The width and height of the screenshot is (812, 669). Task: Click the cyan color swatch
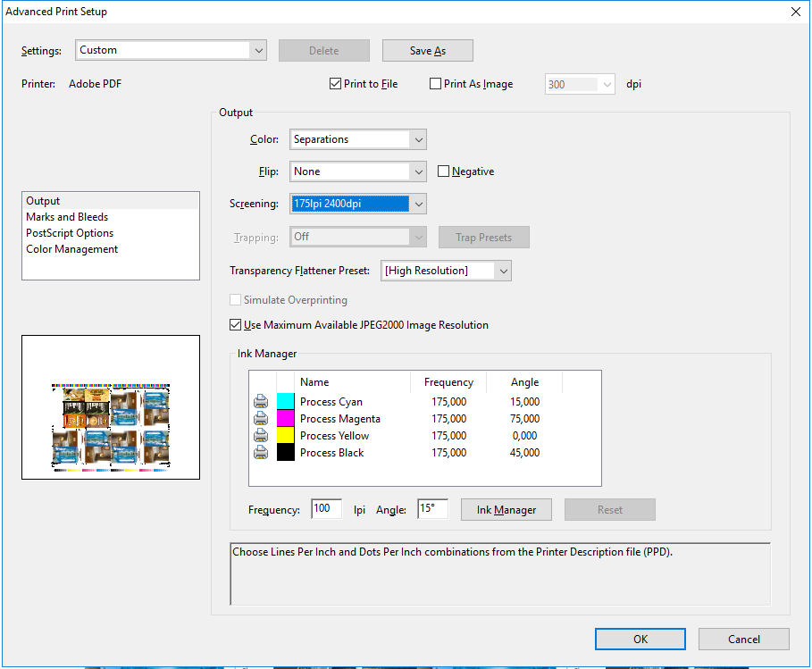(x=286, y=402)
